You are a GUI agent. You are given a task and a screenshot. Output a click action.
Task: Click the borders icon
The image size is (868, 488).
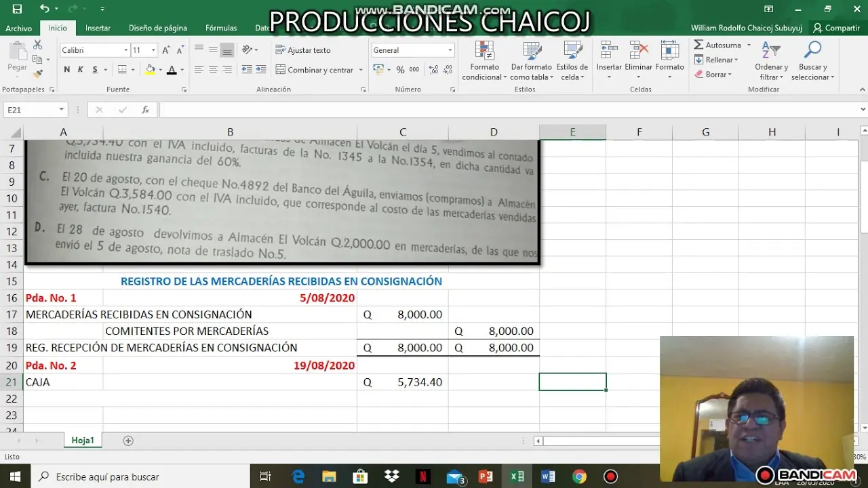(122, 70)
